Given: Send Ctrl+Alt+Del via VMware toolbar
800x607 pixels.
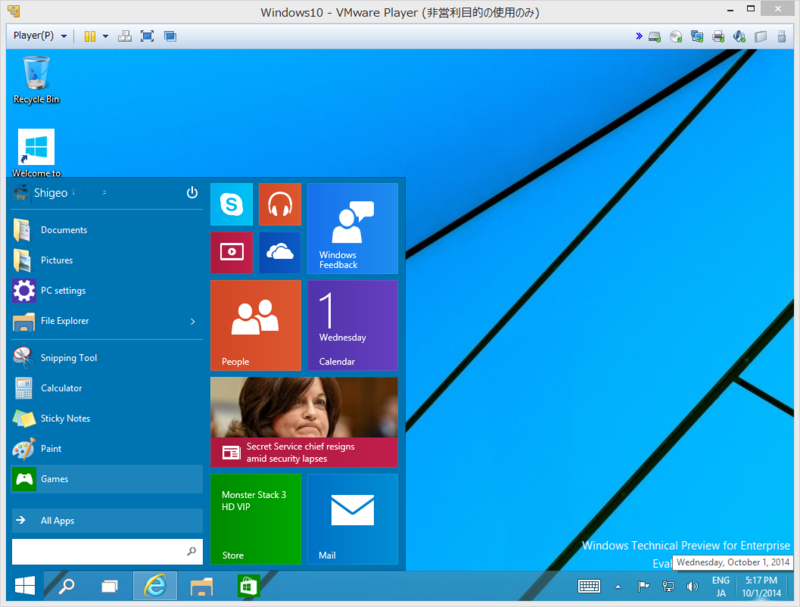Looking at the screenshot, I should click(x=124, y=36).
